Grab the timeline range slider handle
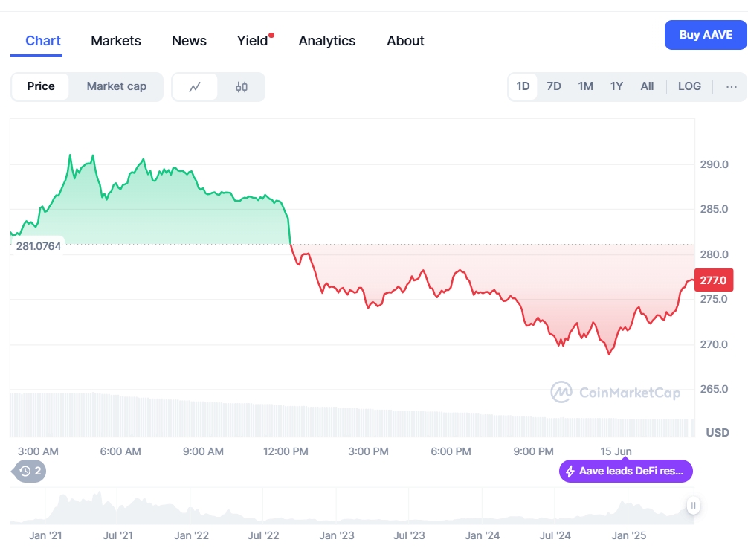Image resolution: width=748 pixels, height=560 pixels. coord(693,505)
